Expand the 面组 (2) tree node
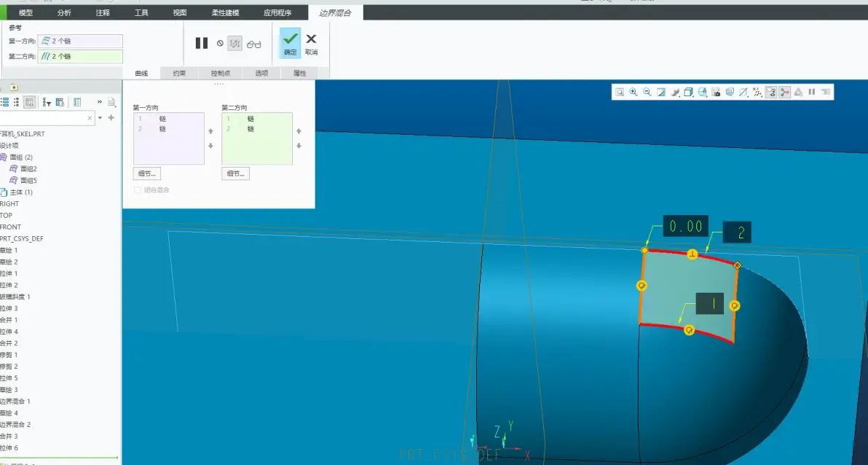 4,157
